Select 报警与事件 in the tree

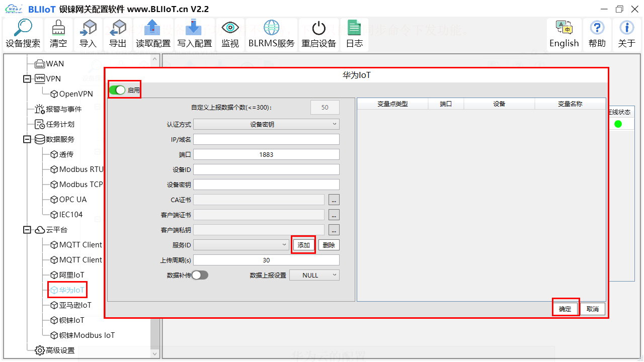tap(58, 109)
